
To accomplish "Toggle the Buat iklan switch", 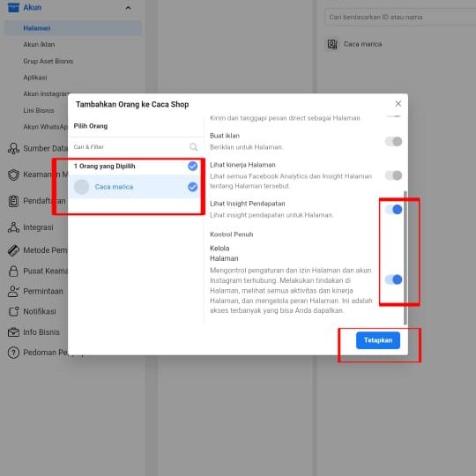I will pos(393,141).
